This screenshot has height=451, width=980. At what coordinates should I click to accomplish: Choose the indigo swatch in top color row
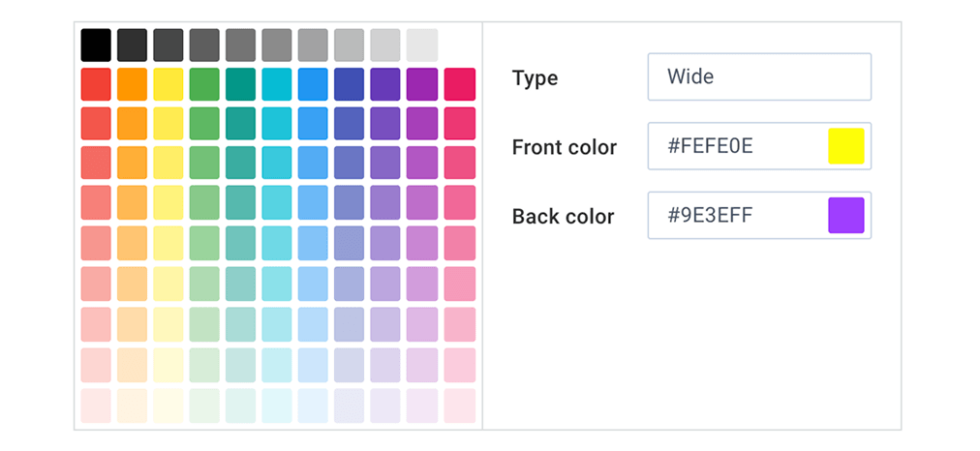(x=350, y=84)
